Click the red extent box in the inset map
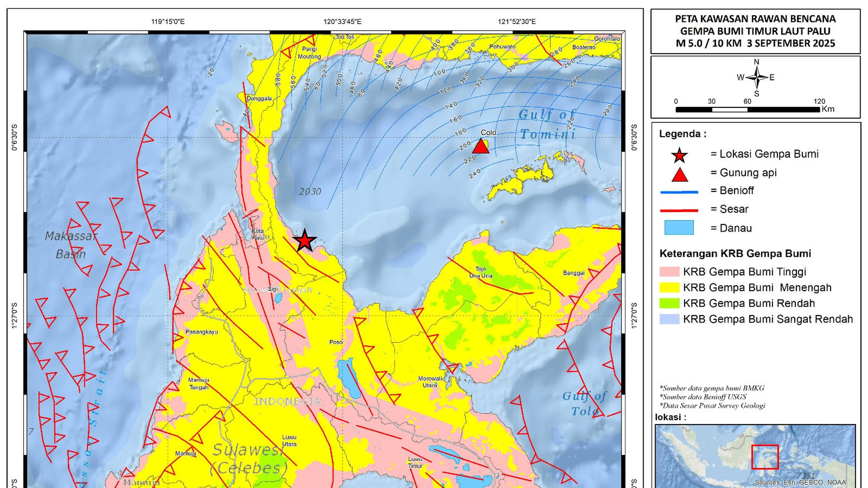 (765, 457)
